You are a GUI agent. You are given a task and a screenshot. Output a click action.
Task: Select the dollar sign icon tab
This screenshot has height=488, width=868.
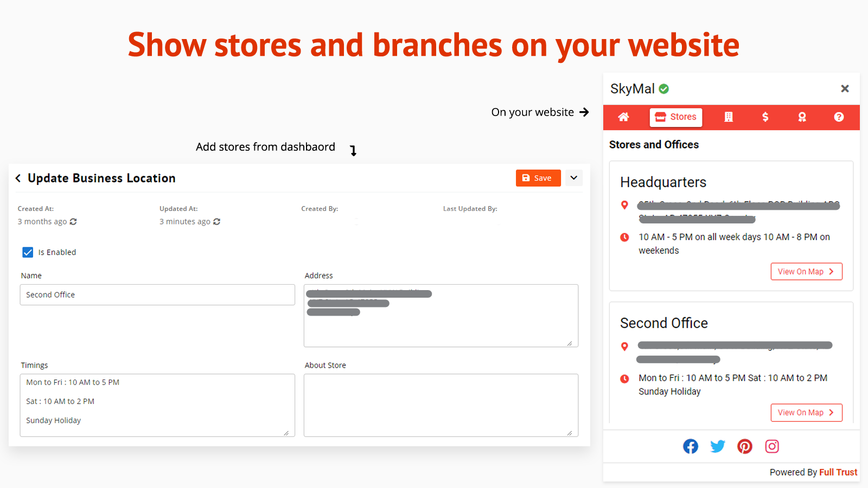click(x=765, y=117)
